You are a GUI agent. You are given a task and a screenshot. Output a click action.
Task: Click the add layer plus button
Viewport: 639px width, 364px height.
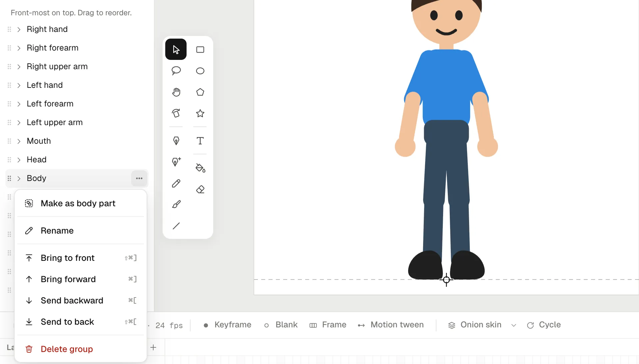153,347
